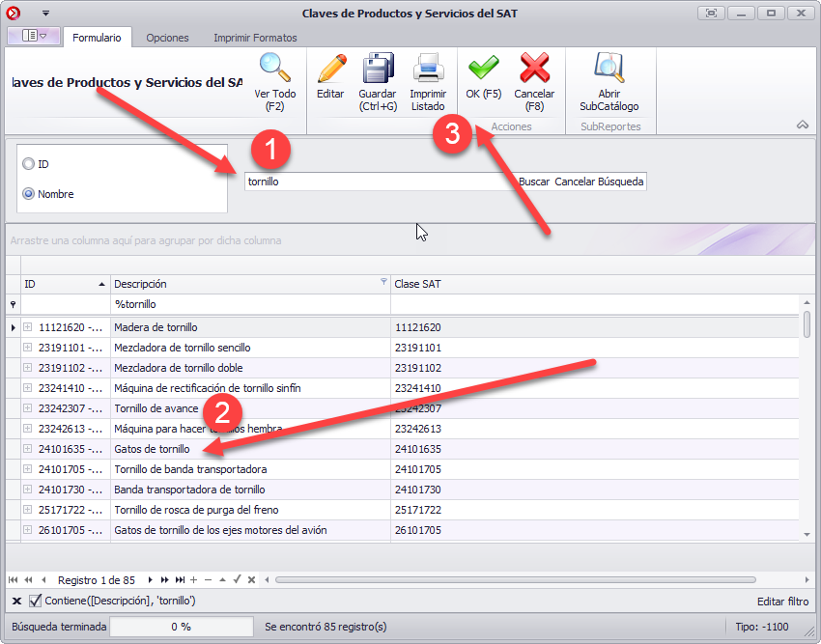The image size is (821, 644).
Task: Expand row 24101705 Tornillo de banda transportadora
Action: [28, 469]
